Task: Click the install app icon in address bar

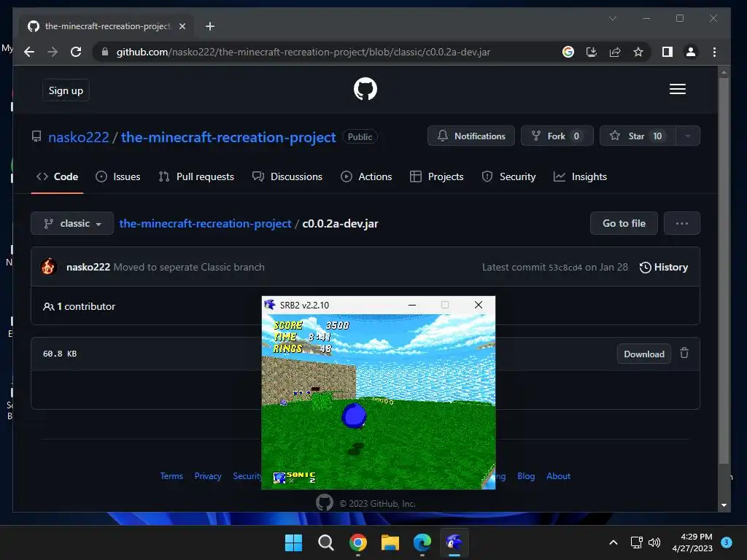Action: [591, 52]
